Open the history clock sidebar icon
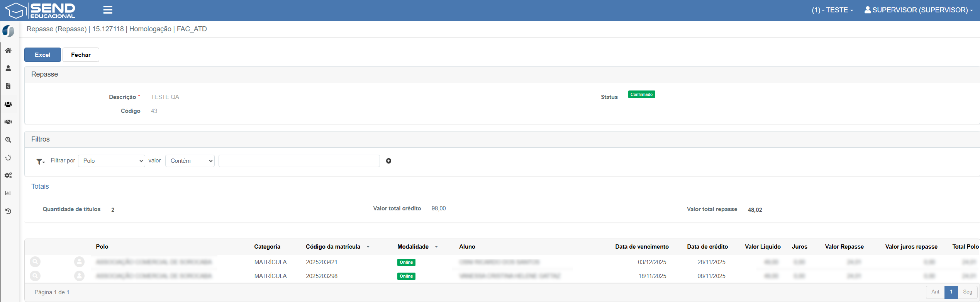This screenshot has width=980, height=302. [x=8, y=211]
